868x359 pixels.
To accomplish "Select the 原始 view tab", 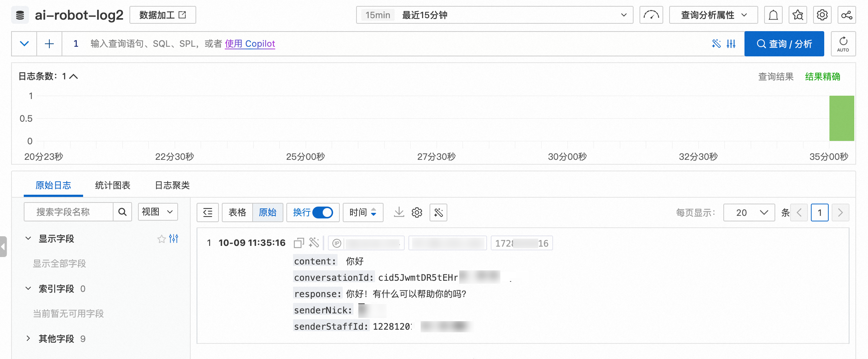I will coord(267,213).
